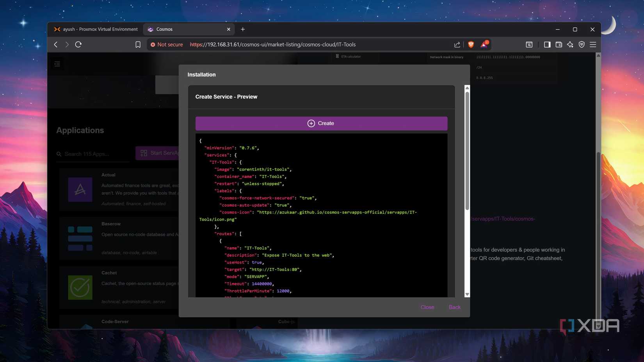Click the Start ServApp button
This screenshot has width=644, height=362.
(157, 153)
